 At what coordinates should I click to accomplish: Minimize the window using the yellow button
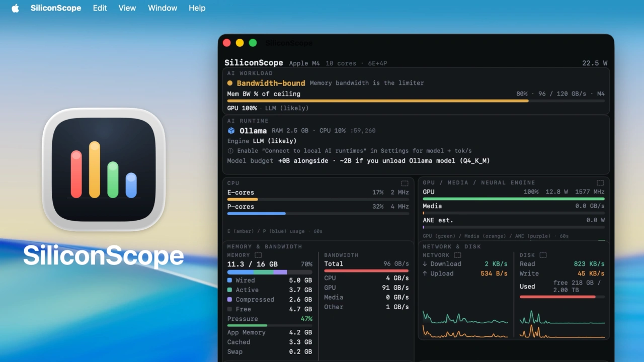[x=239, y=43]
